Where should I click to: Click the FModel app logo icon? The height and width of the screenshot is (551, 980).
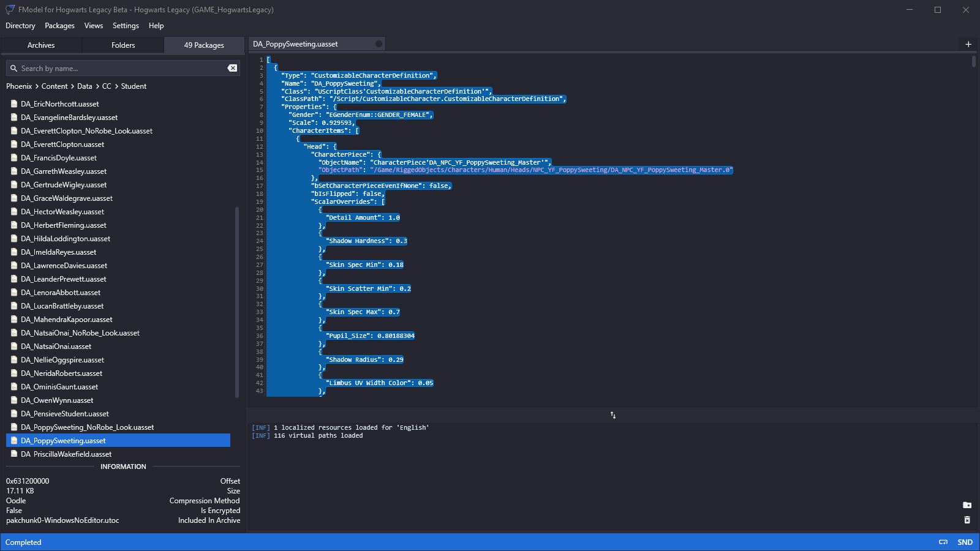coord(10,10)
